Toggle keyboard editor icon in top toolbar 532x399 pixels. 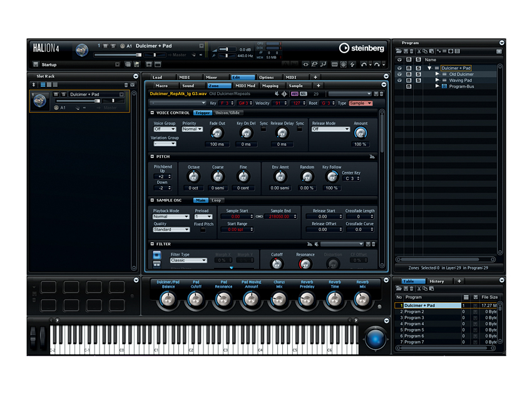335,64
